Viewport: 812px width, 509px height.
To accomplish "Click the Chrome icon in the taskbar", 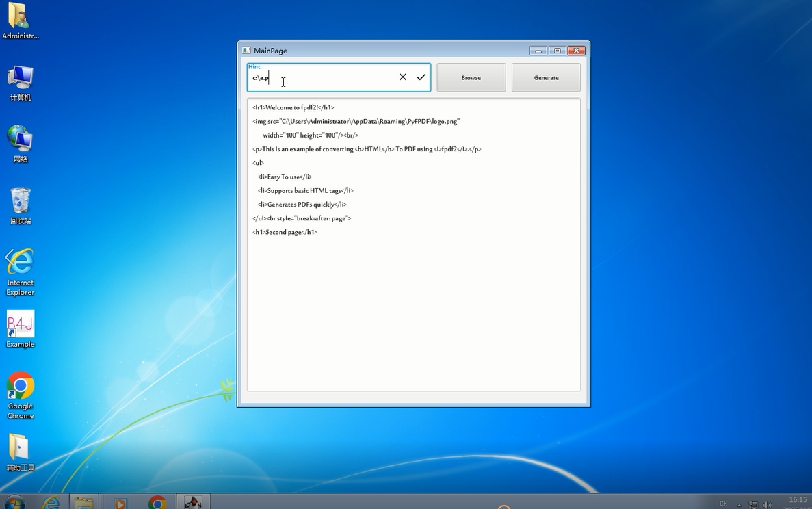I will pos(157,503).
